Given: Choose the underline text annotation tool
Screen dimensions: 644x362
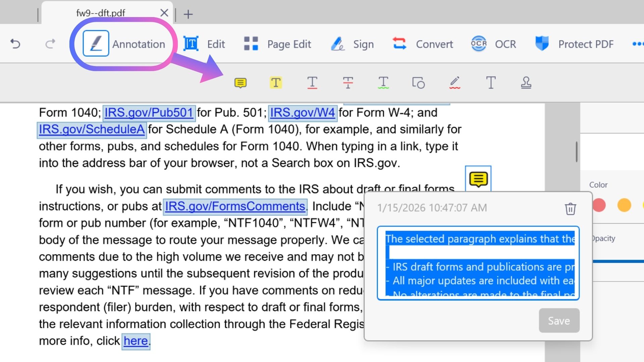Looking at the screenshot, I should coord(312,82).
